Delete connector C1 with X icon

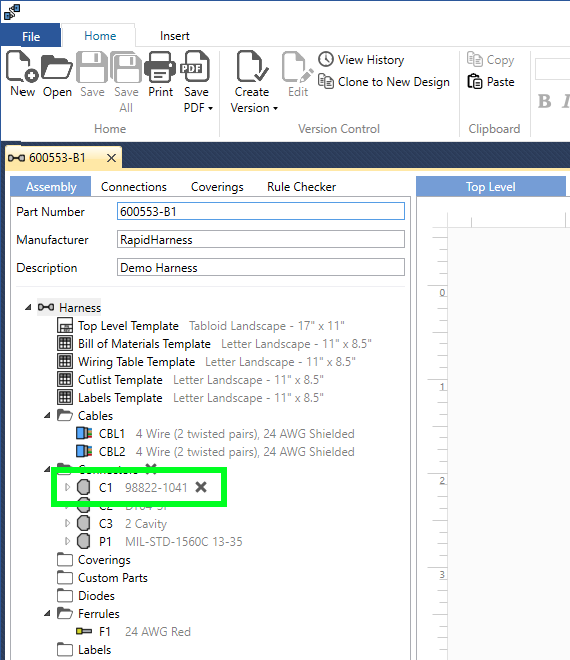pos(201,487)
